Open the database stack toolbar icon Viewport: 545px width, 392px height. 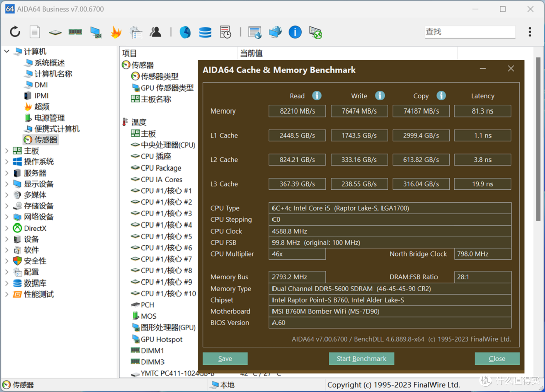click(205, 32)
